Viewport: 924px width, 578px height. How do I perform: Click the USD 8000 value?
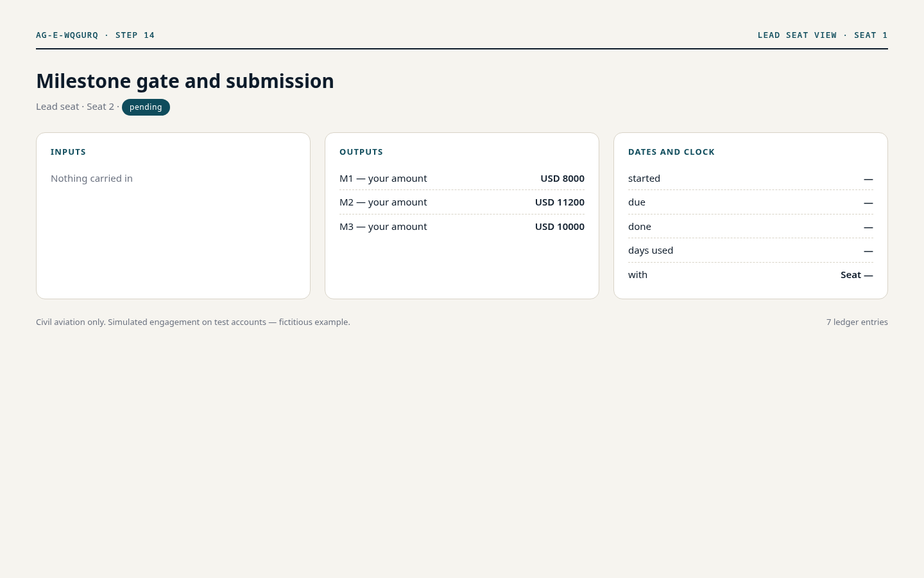[562, 179]
